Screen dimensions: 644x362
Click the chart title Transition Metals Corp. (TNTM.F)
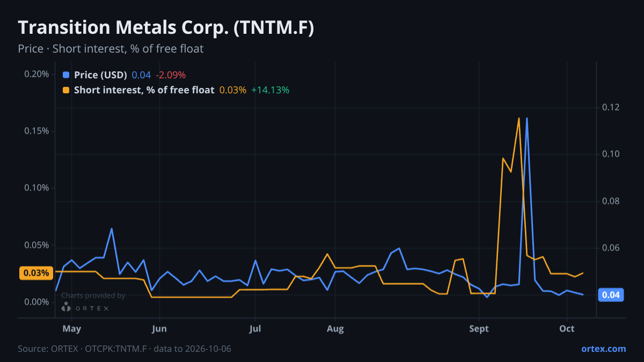point(166,27)
